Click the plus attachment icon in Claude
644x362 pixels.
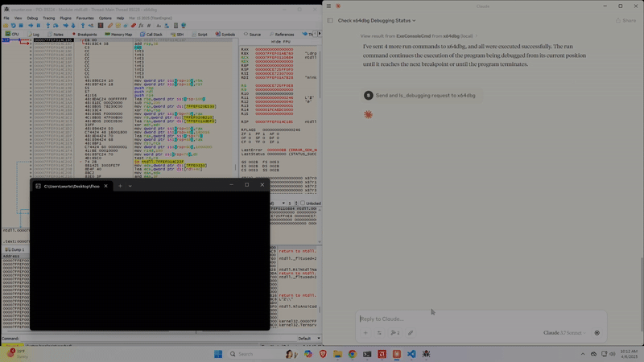click(365, 333)
